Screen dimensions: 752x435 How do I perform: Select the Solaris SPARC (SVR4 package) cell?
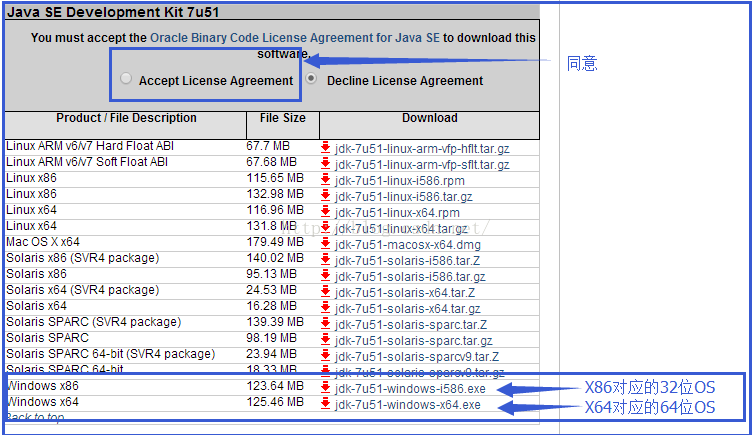94,322
